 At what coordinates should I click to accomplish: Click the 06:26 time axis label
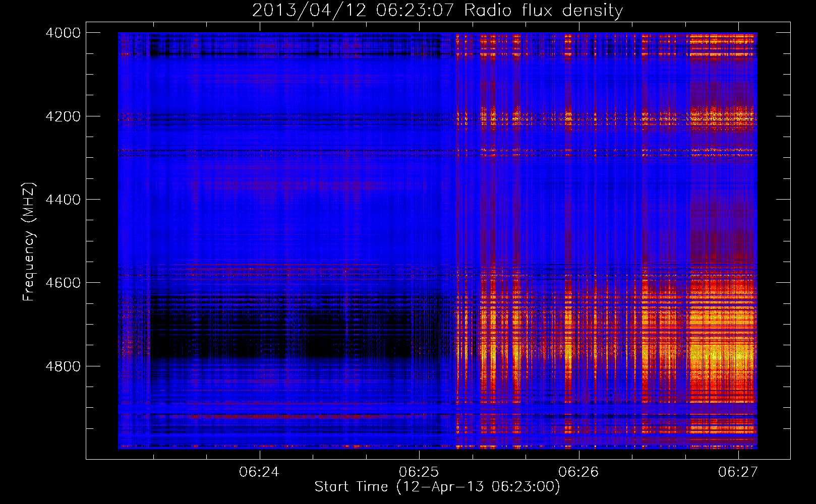point(578,472)
